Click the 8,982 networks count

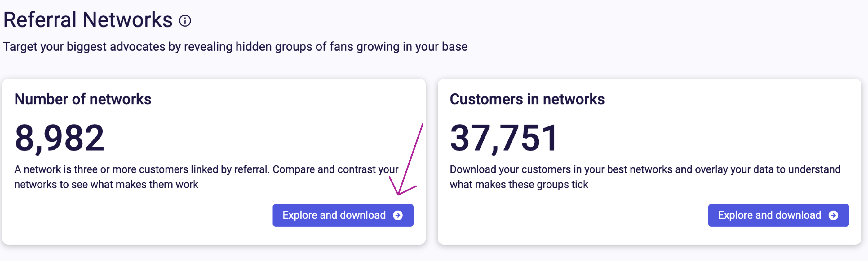(x=60, y=138)
